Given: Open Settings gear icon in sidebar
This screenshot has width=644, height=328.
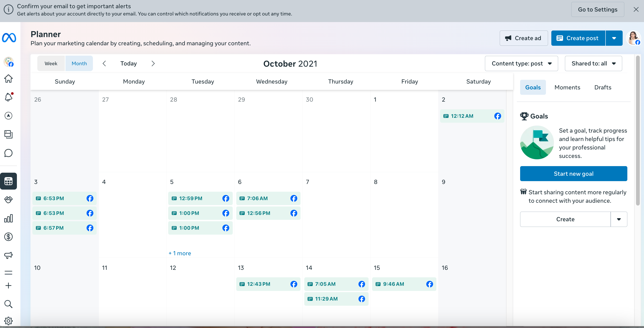Looking at the screenshot, I should pos(8,321).
